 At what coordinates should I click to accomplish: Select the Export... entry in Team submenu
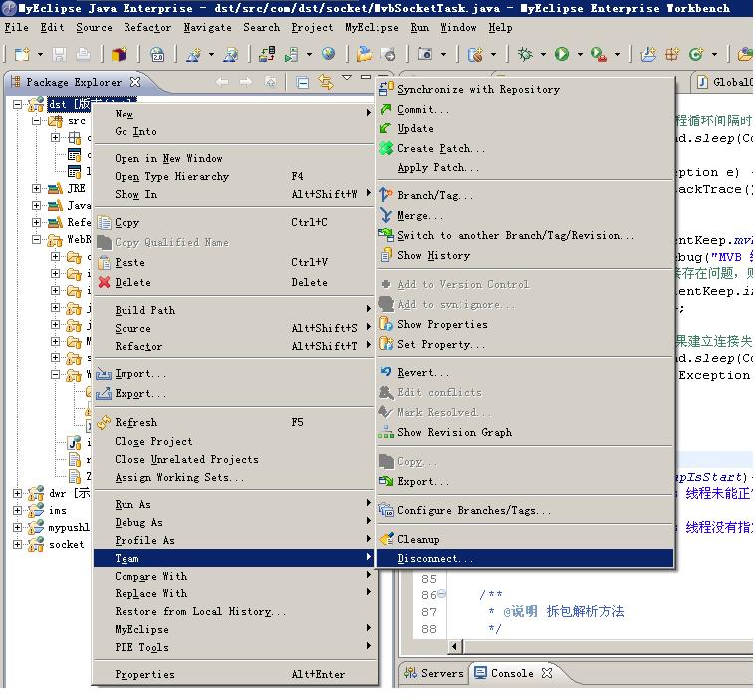(x=525, y=481)
